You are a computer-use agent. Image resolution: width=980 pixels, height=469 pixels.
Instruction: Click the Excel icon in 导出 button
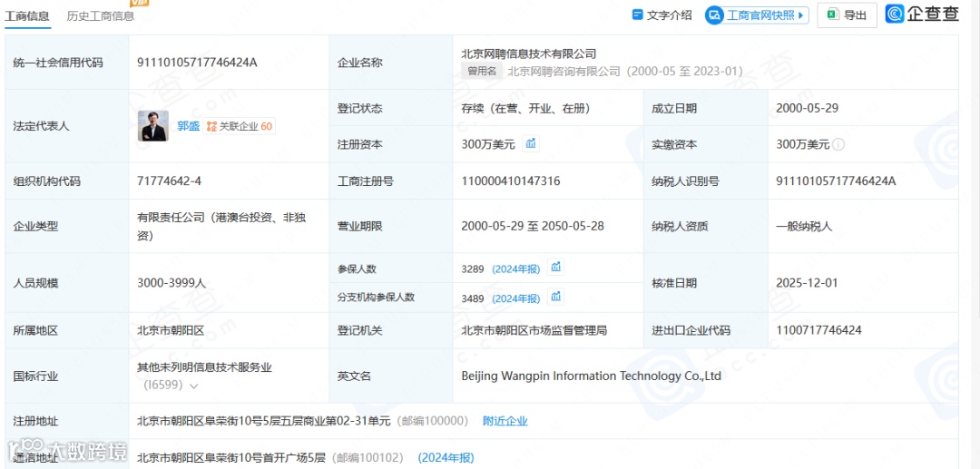click(x=832, y=15)
